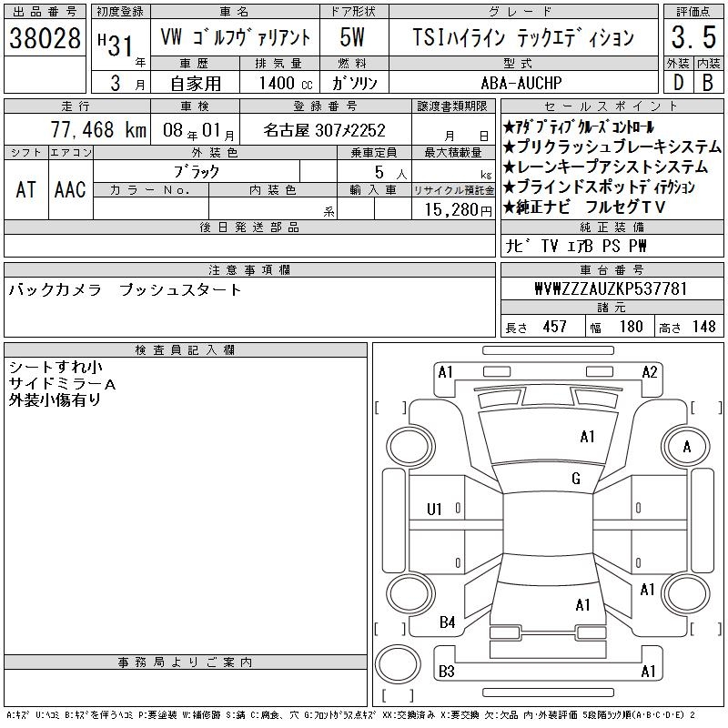Select the 5W door shape value
Image resolution: width=728 pixels, height=728 pixels.
pos(352,37)
